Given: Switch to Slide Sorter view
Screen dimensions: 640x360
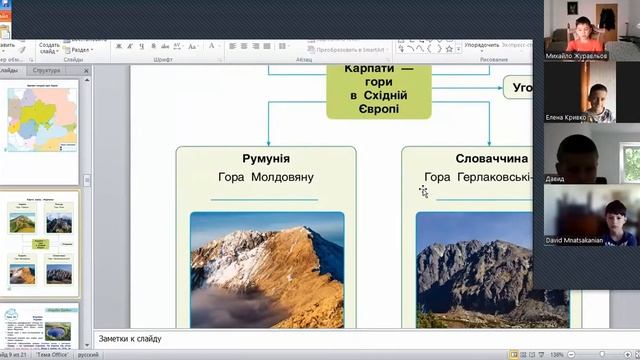Looking at the screenshot, I should click(x=523, y=355).
